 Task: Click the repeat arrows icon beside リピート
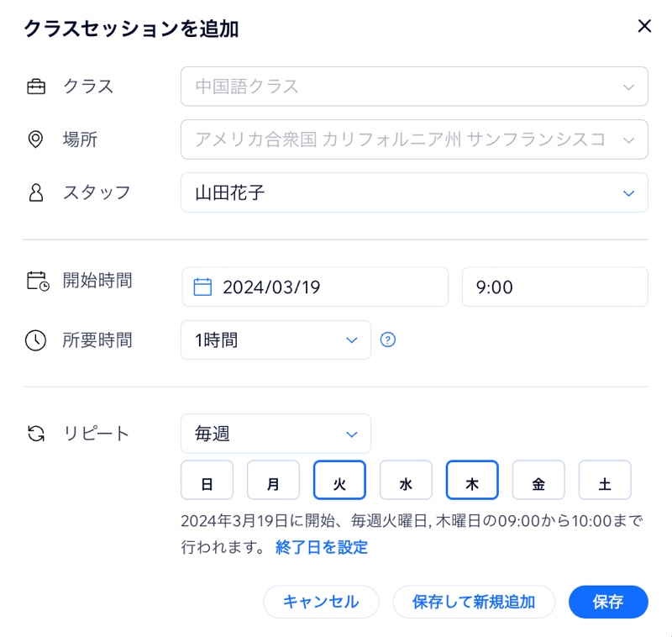tap(36, 434)
